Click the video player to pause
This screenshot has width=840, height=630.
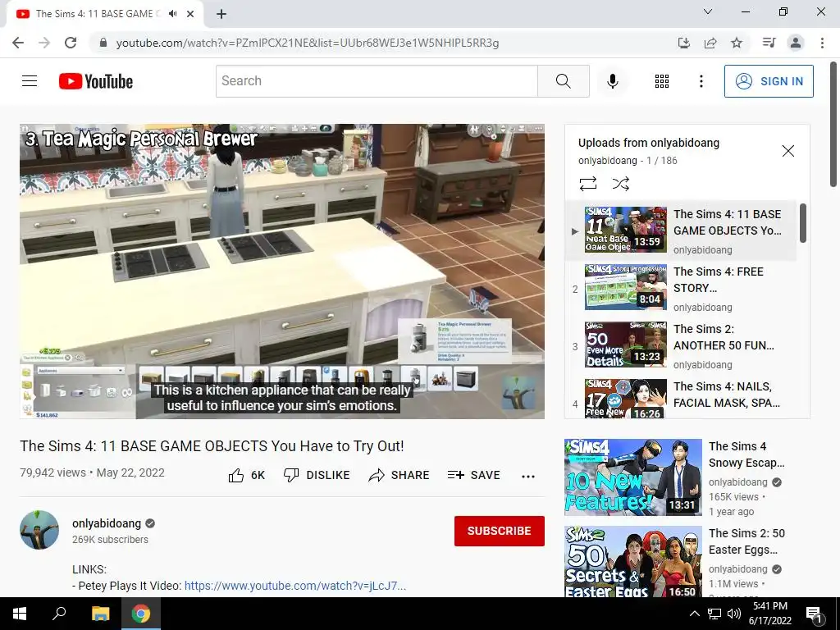282,271
